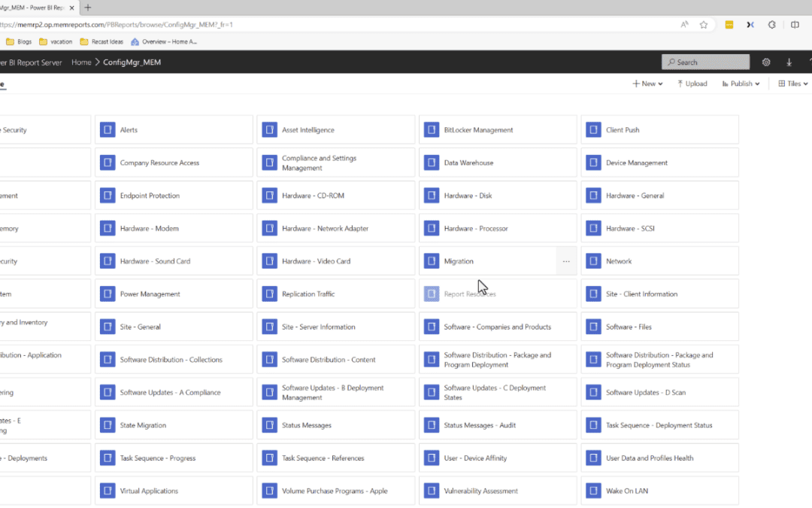Open the More options ellipsis on Migration tile
This screenshot has width=812, height=508.
[x=566, y=261]
